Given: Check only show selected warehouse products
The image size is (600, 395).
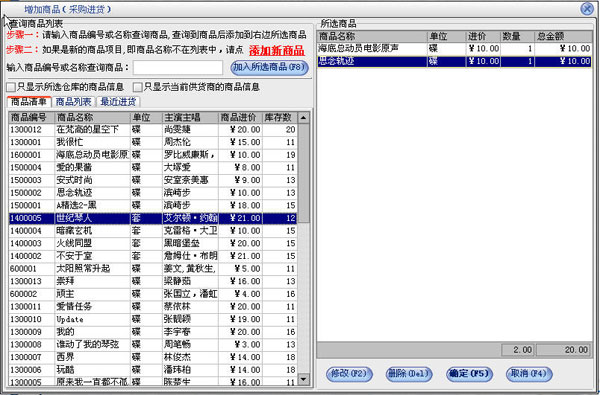Looking at the screenshot, I should 11,87.
